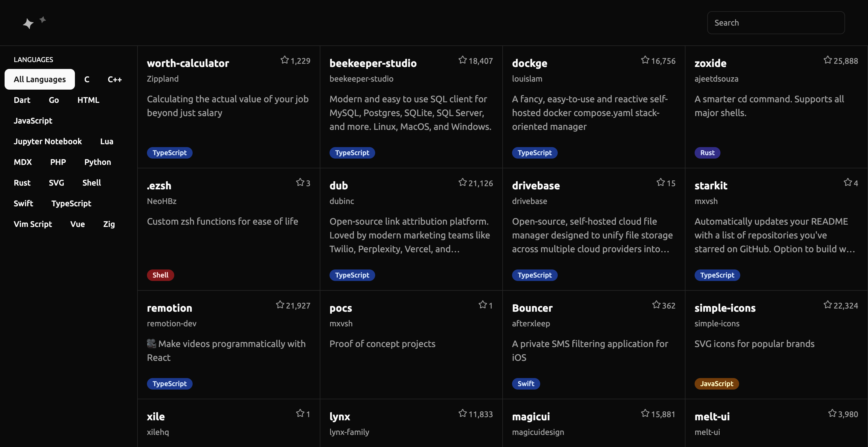Filter by Rust in sidebar
Screen dimensions: 868x447
coord(22,183)
